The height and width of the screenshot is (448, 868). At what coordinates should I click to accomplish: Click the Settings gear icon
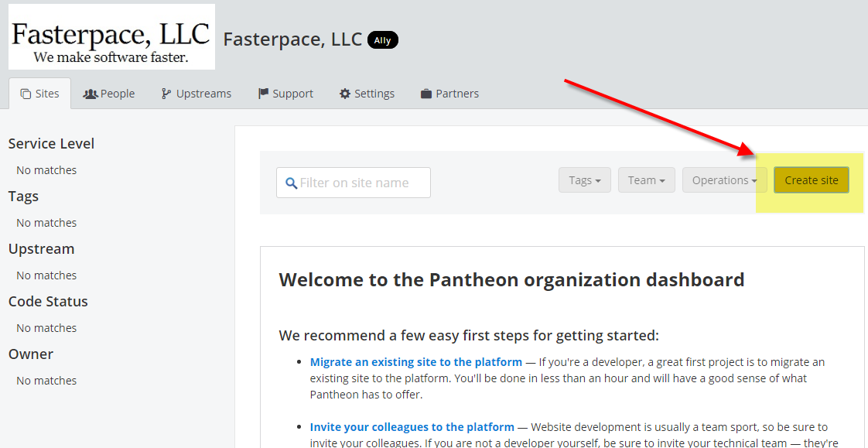345,94
